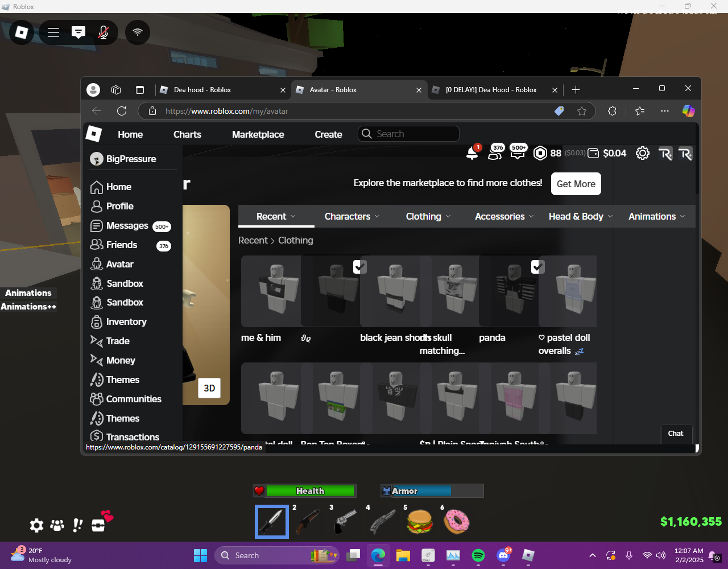Select the revolver in hotbar slot 3
728x569 pixels.
(345, 521)
